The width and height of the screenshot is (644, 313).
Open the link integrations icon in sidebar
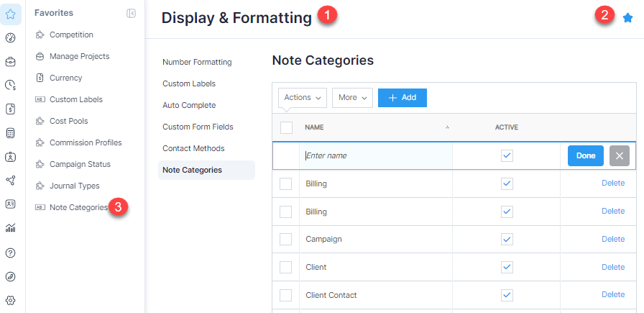click(11, 277)
